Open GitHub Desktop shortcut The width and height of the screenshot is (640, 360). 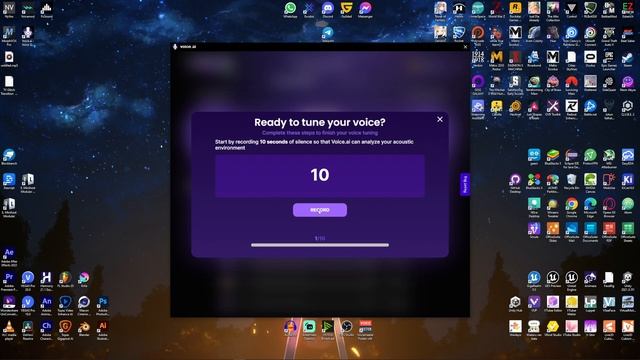pyautogui.click(x=515, y=183)
